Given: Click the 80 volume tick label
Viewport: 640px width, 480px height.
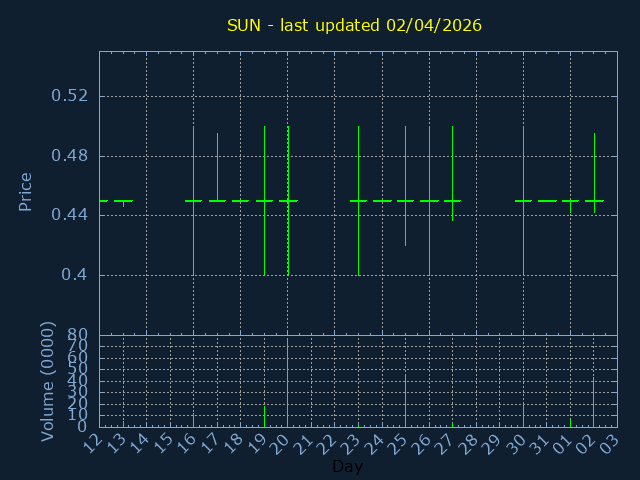Looking at the screenshot, I should coord(77,335).
